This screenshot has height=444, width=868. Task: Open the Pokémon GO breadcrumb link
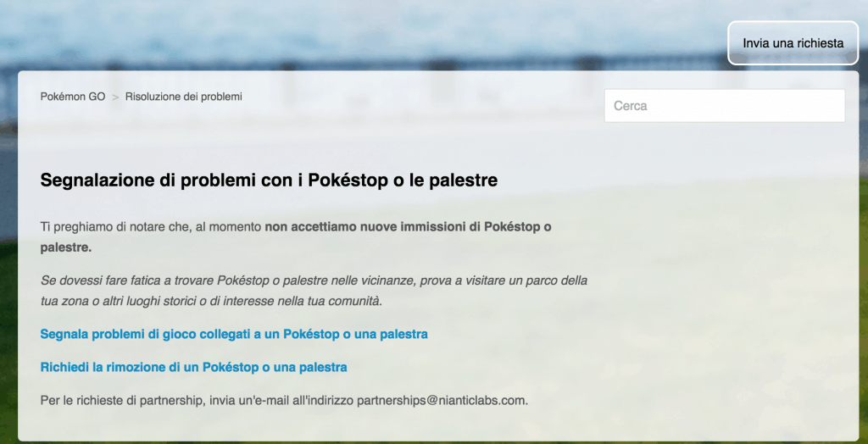(x=73, y=97)
